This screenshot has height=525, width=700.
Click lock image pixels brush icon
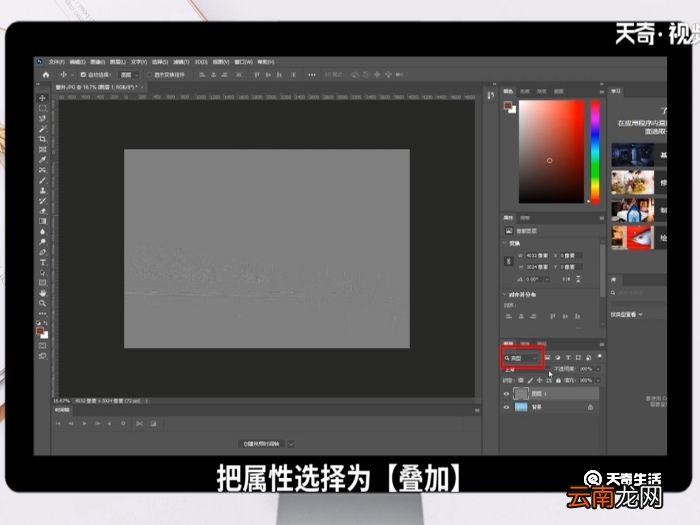pos(530,380)
